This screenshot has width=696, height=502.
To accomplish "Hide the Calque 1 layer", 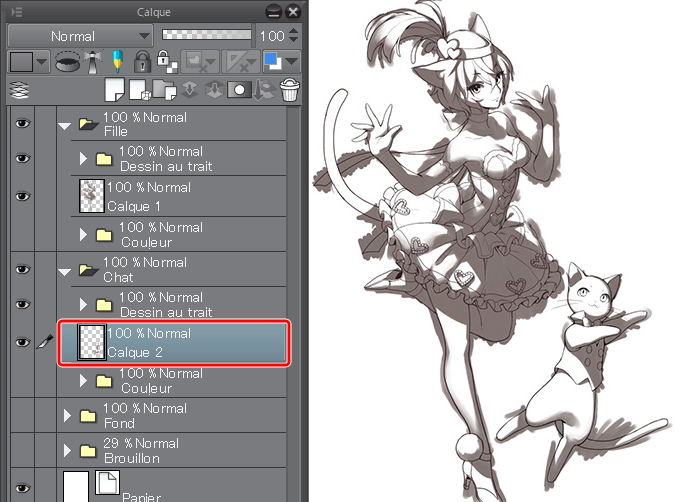I will (22, 196).
